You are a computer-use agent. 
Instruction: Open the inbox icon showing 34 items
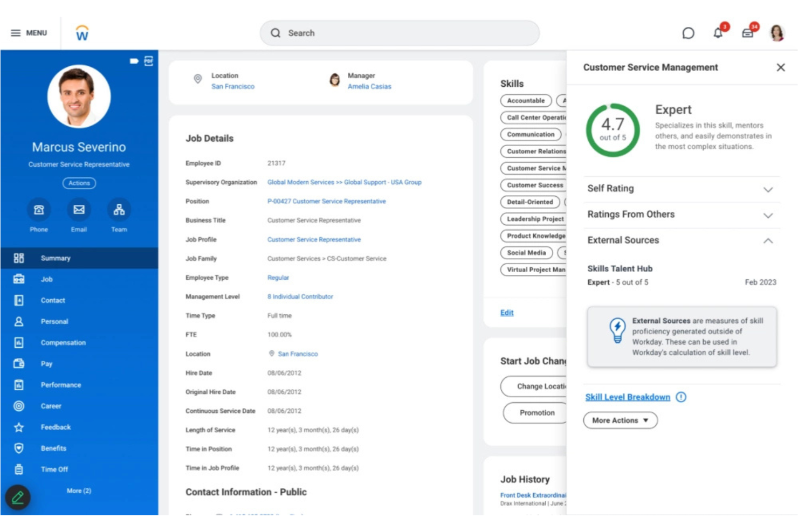coord(747,32)
